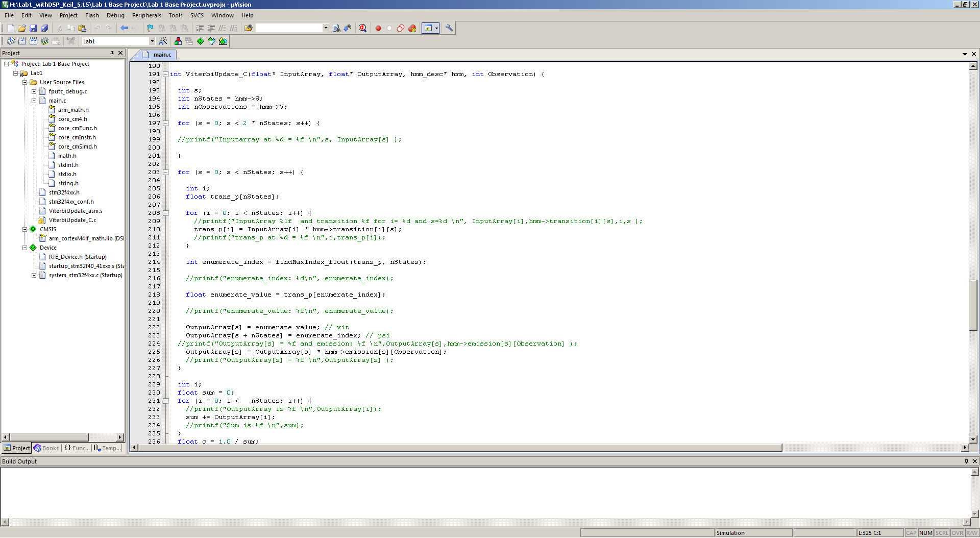Click the Build target toolbar icon
The height and width of the screenshot is (538, 980).
[x=22, y=41]
